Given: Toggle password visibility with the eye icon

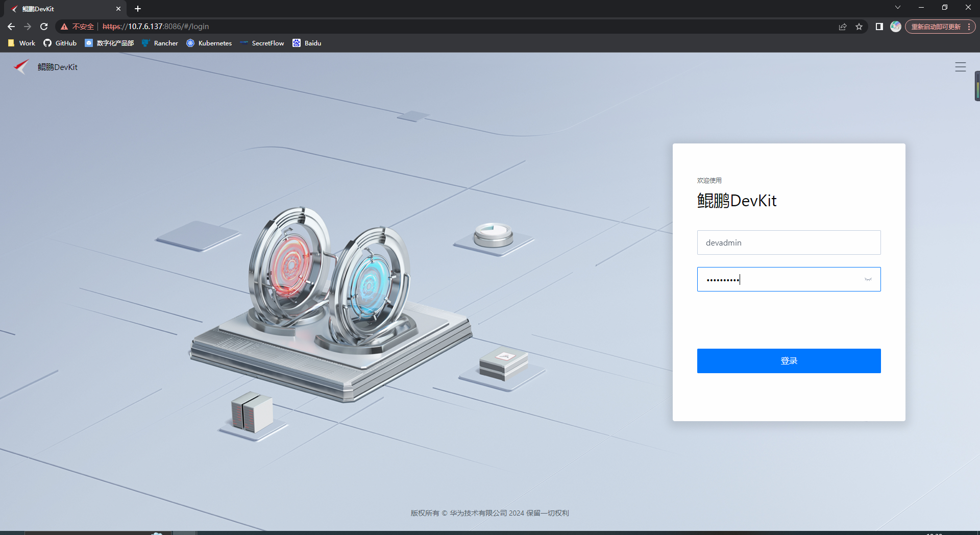Looking at the screenshot, I should (x=868, y=279).
